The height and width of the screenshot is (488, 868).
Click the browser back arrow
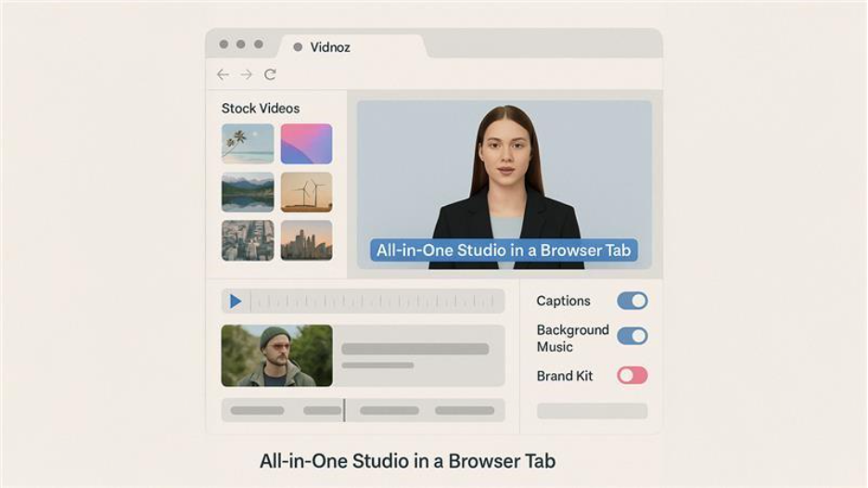223,74
